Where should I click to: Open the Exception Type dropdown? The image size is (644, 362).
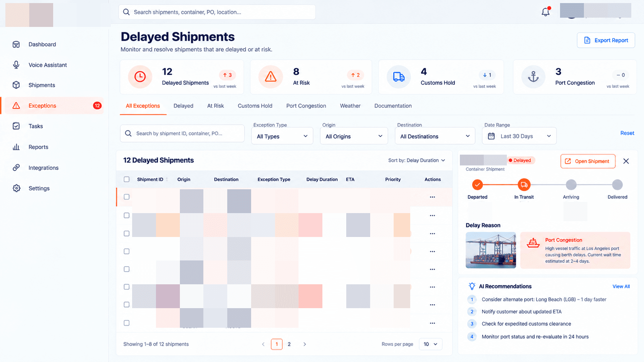(282, 136)
